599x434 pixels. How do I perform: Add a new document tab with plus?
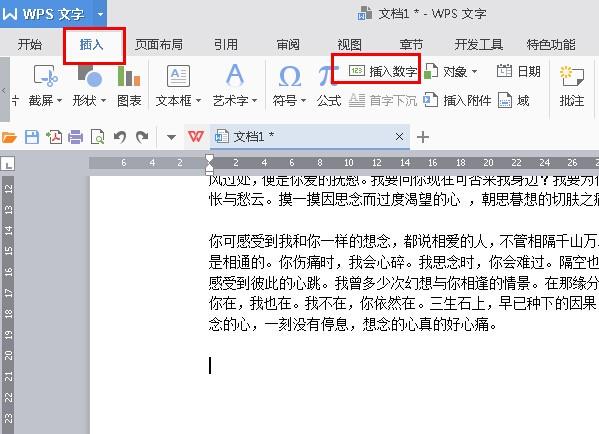point(423,137)
